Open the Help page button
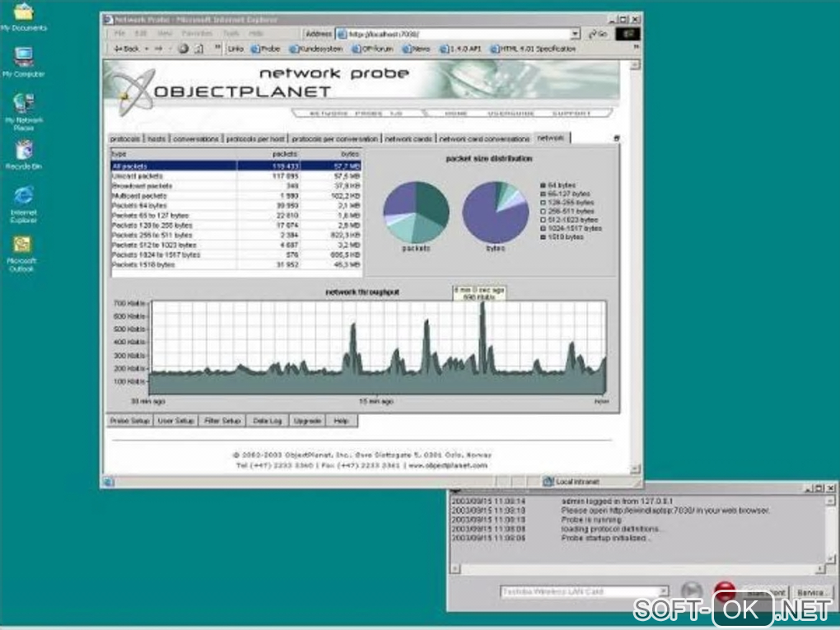This screenshot has height=630, width=840. pos(341,421)
